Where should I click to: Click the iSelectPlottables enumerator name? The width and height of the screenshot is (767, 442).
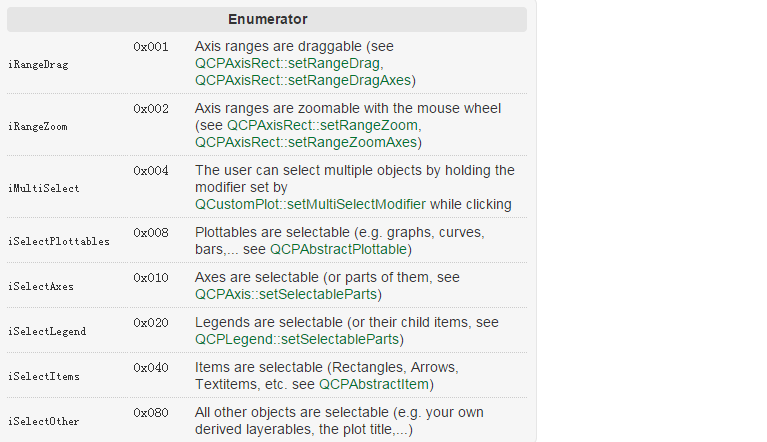coord(59,242)
